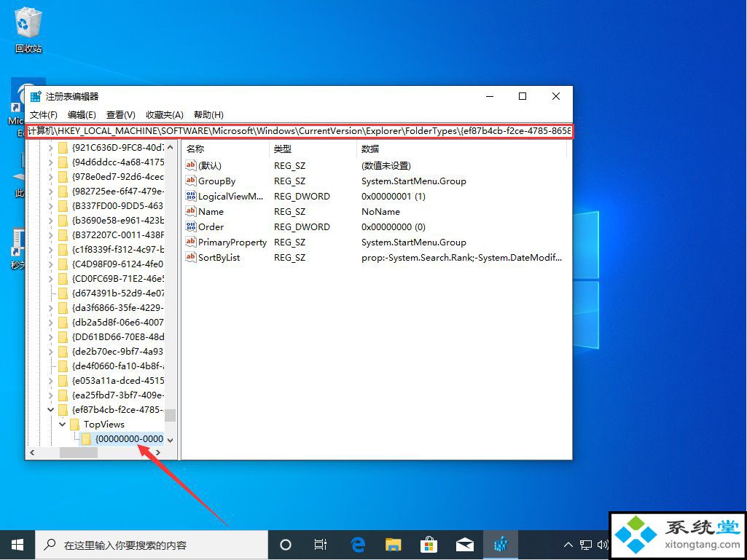Open the 查看(V) menu
The image size is (747, 560).
point(120,115)
